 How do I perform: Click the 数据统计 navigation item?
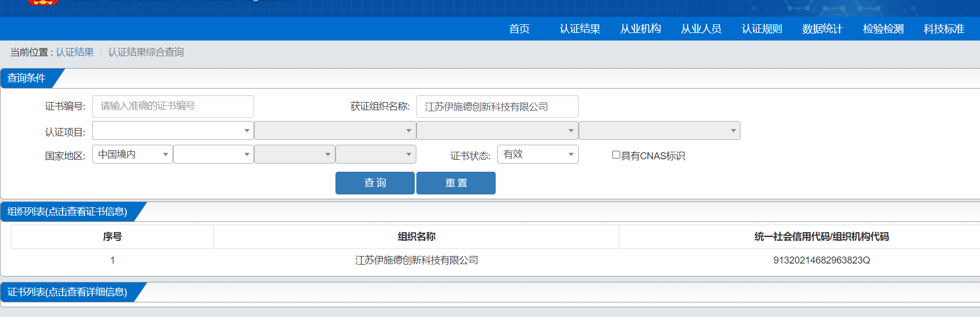point(823,29)
